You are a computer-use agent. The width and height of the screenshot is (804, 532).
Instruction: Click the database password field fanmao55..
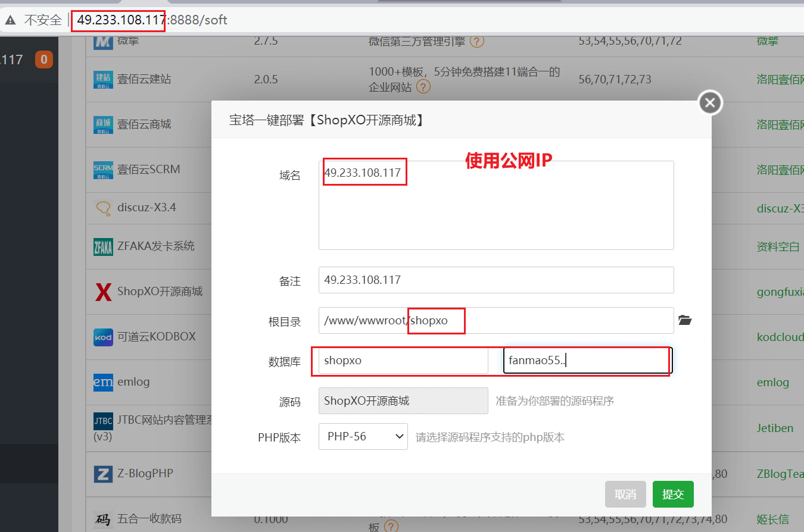click(x=588, y=360)
